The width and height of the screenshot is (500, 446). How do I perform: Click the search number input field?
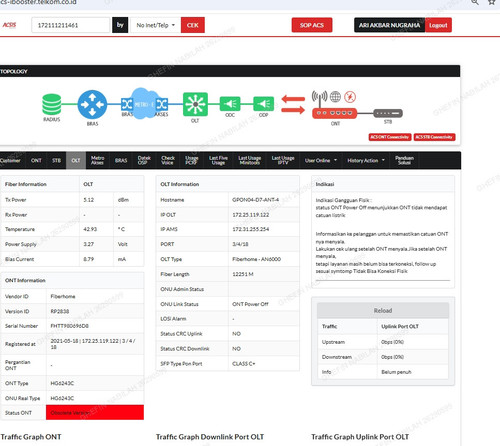coord(71,25)
